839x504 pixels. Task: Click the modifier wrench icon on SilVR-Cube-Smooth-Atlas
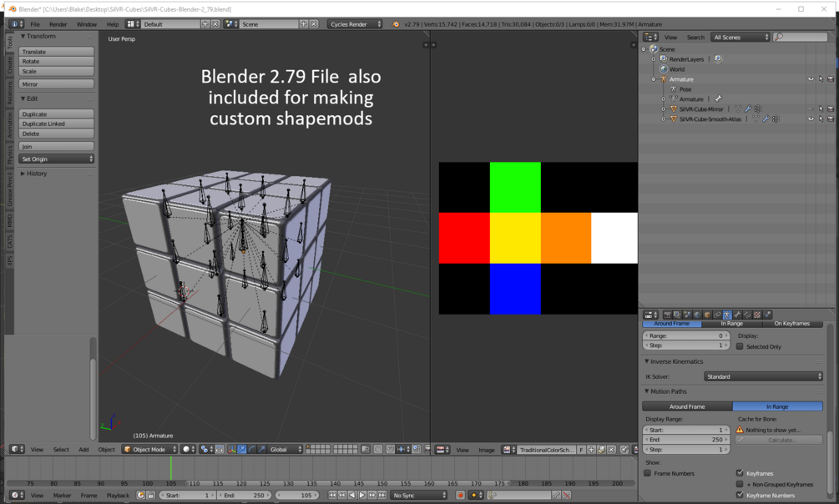point(766,118)
